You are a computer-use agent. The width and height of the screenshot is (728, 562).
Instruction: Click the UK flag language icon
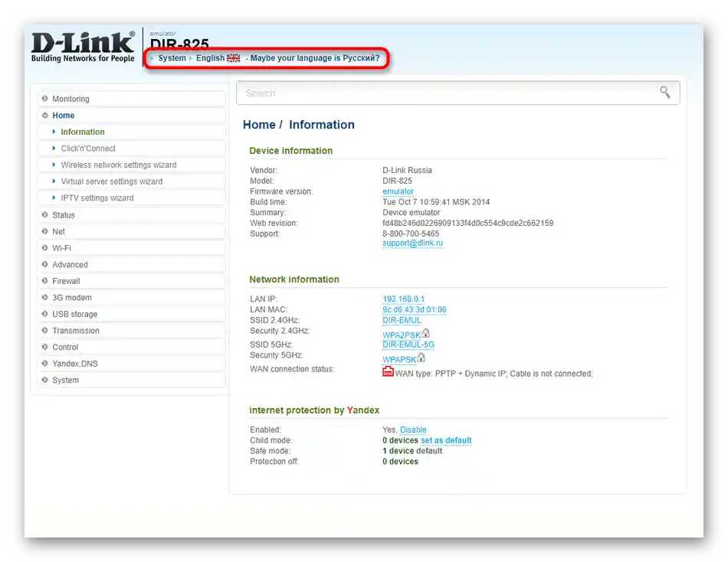(233, 58)
